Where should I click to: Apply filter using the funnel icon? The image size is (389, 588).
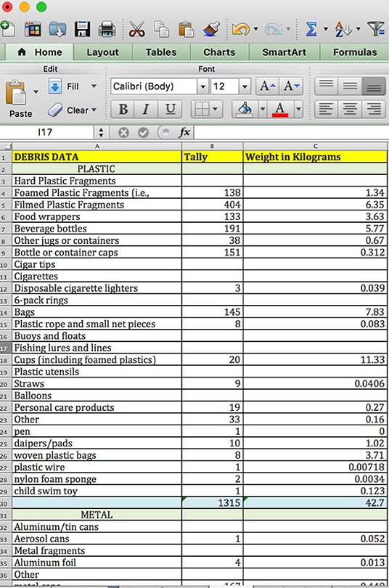[376, 29]
